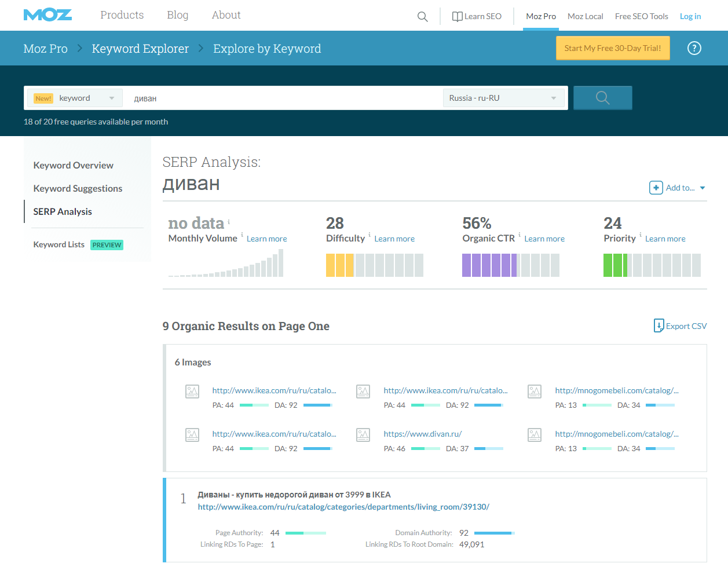The height and width of the screenshot is (567, 728).
Task: Click Learn more link next to Difficulty
Action: tap(394, 239)
